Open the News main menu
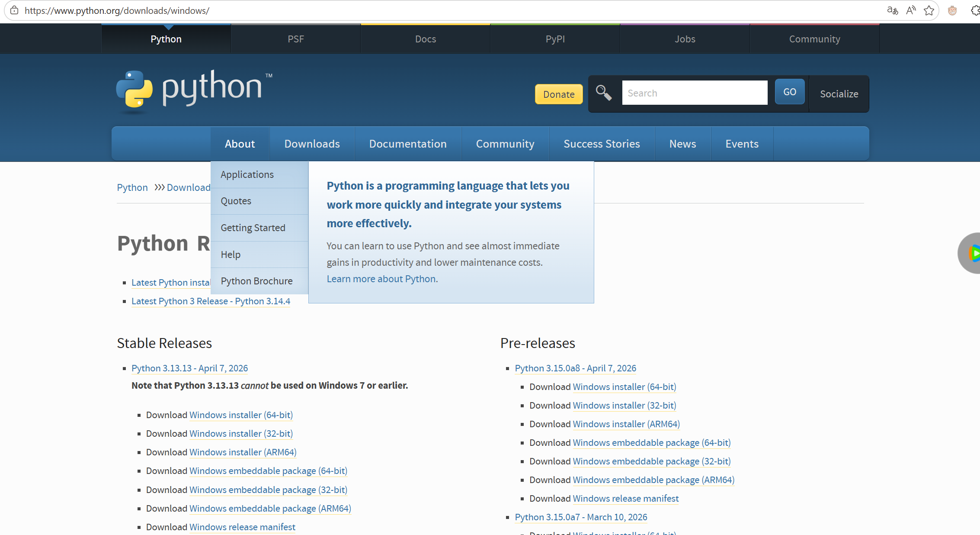980x535 pixels. (x=682, y=144)
